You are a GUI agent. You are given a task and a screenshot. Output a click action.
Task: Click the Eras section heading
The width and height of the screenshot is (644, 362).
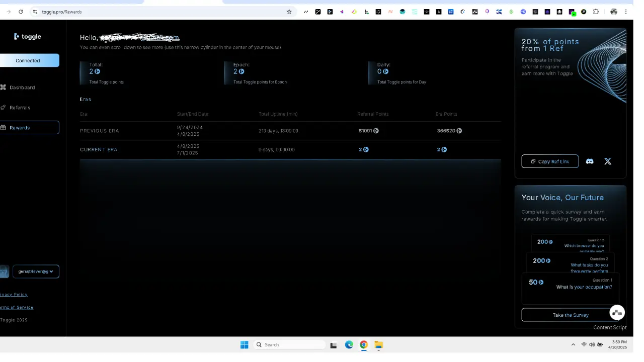click(86, 99)
